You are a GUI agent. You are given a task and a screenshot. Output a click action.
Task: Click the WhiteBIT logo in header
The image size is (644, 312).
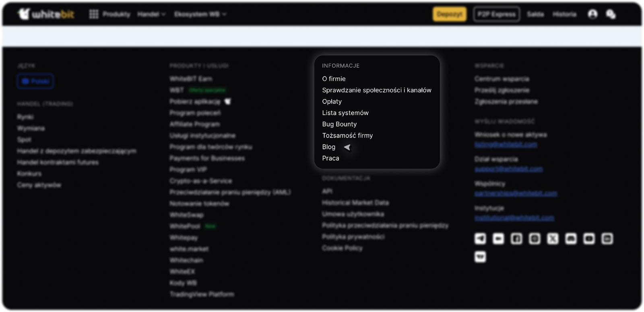pos(46,14)
